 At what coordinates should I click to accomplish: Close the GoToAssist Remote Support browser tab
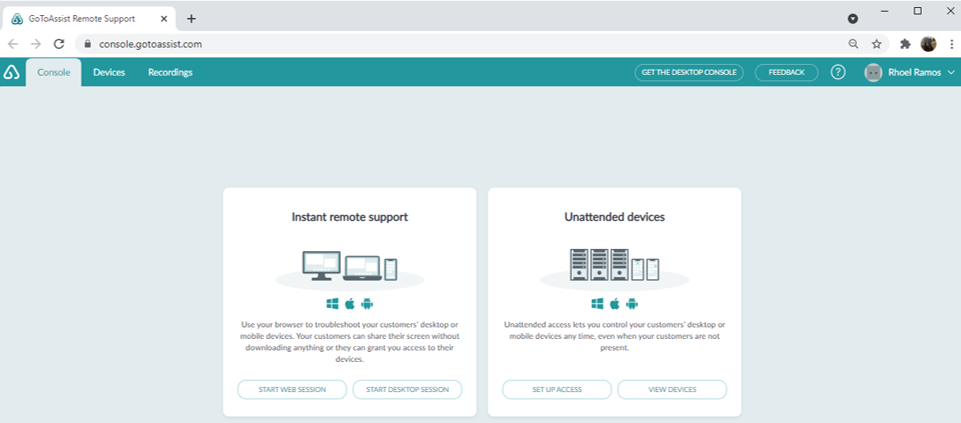pyautogui.click(x=164, y=18)
